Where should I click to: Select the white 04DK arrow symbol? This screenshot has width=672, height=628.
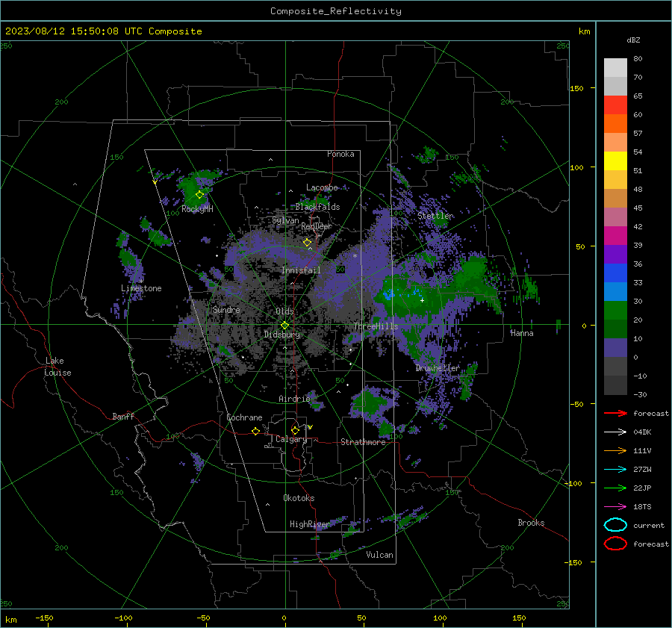pos(615,432)
